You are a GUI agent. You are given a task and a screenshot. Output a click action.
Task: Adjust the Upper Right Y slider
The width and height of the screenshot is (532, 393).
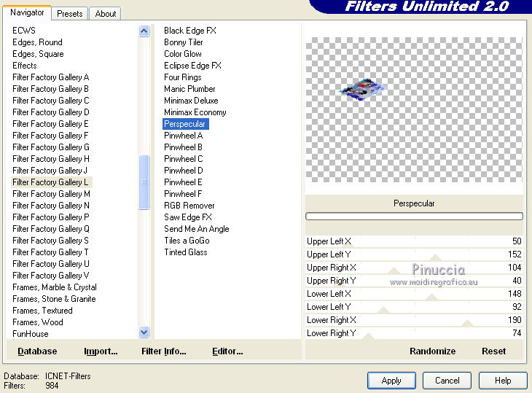coord(414,281)
